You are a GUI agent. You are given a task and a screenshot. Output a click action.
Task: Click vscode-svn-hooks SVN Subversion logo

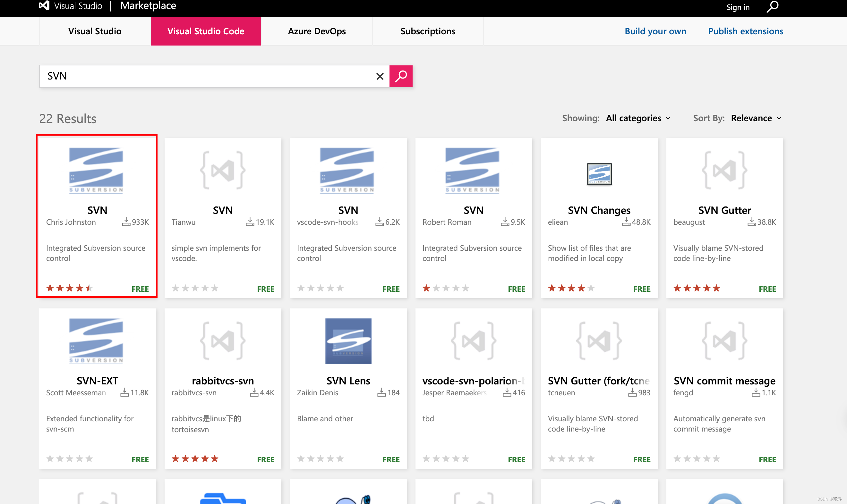347,171
